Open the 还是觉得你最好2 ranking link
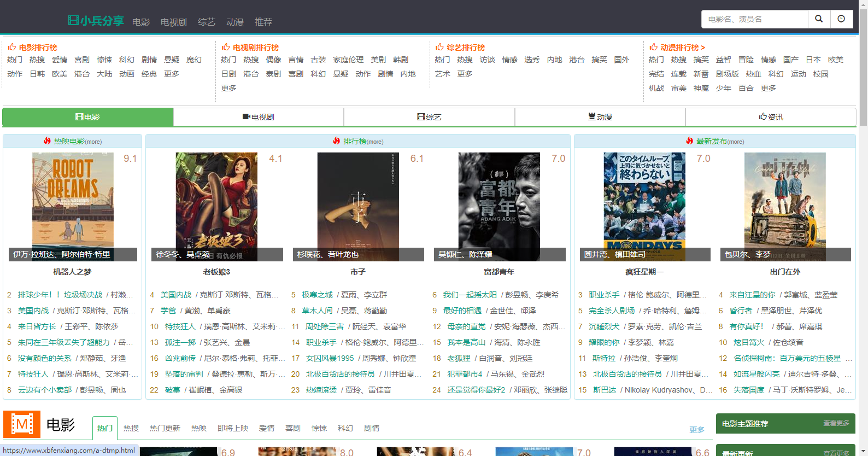 tap(476, 390)
